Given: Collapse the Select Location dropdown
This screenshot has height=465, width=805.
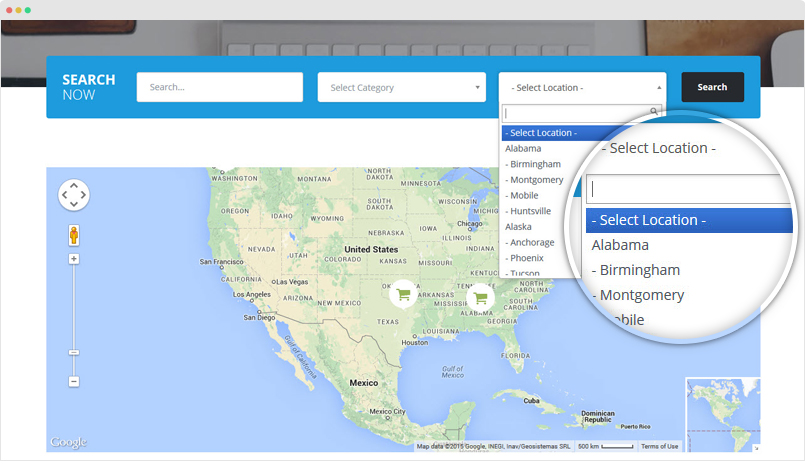Looking at the screenshot, I should 582,87.
